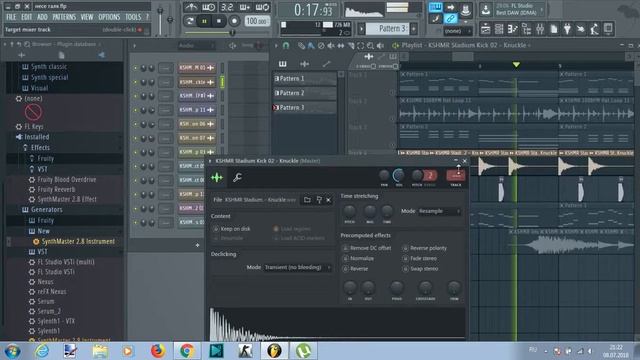The height and width of the screenshot is (360, 640).
Task: Open declicking Mode Transient dropdown
Action: pyautogui.click(x=297, y=267)
